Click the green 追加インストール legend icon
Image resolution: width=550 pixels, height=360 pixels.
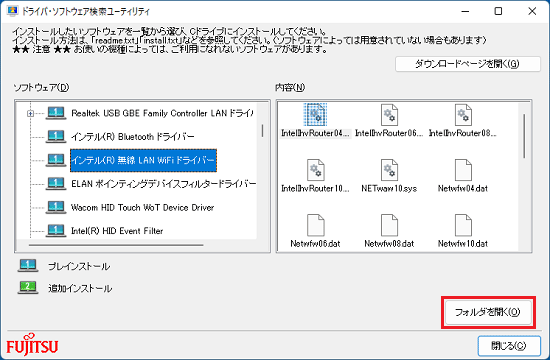(x=28, y=287)
